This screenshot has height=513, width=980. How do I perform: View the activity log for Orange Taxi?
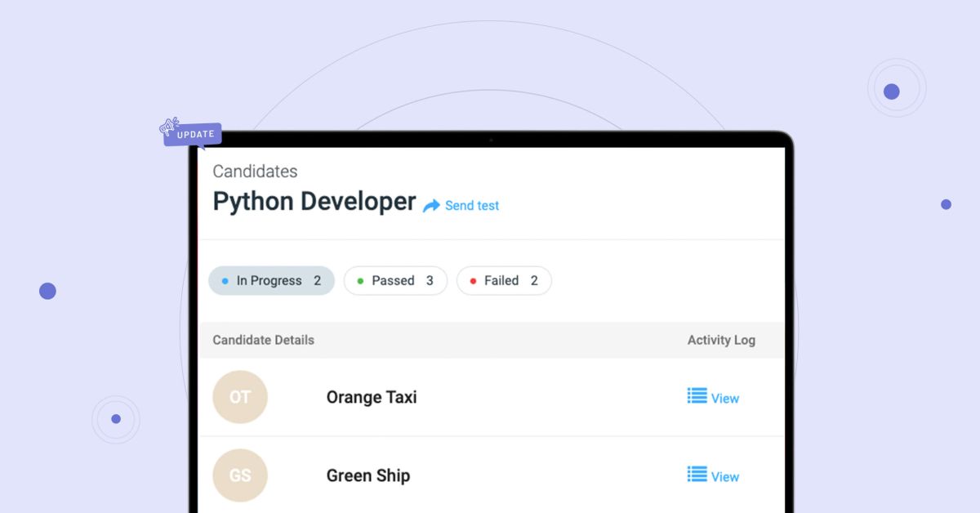click(x=725, y=399)
